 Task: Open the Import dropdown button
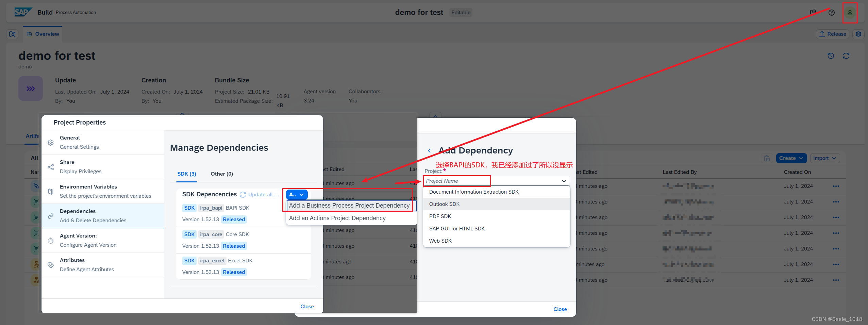click(x=825, y=158)
